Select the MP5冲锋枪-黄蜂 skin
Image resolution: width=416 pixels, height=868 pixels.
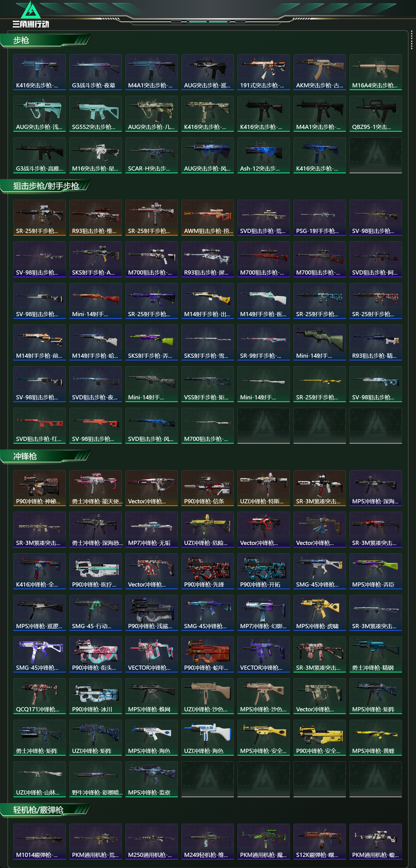point(376,738)
